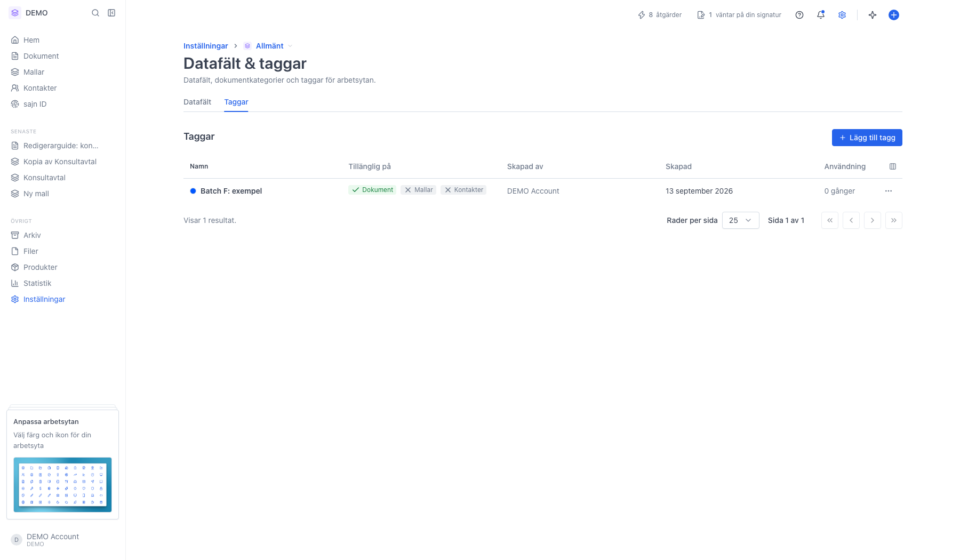Open rows per page dropdown showing 25
Screen dimensions: 960x560
point(741,220)
